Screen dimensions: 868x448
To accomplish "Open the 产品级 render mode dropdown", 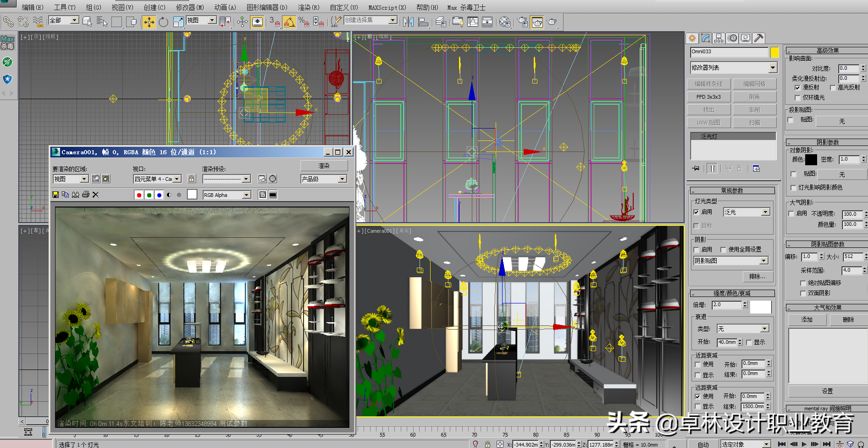I will [324, 179].
